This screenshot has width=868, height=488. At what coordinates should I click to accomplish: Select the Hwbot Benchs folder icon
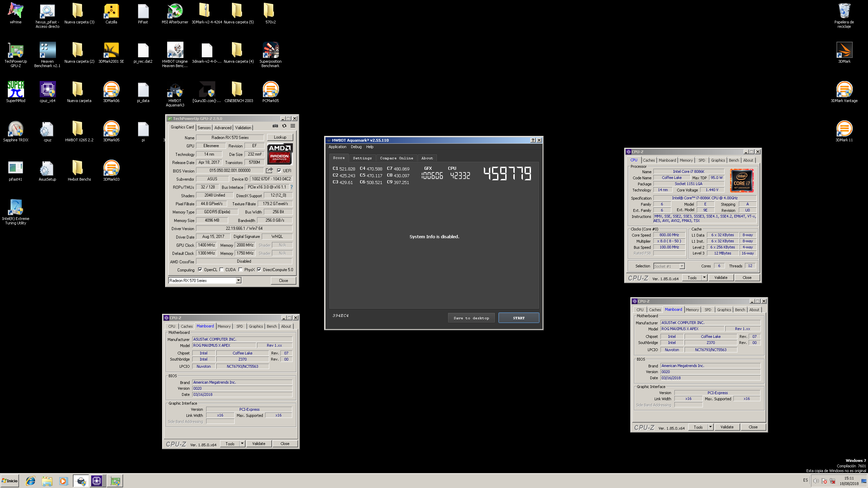coord(79,170)
